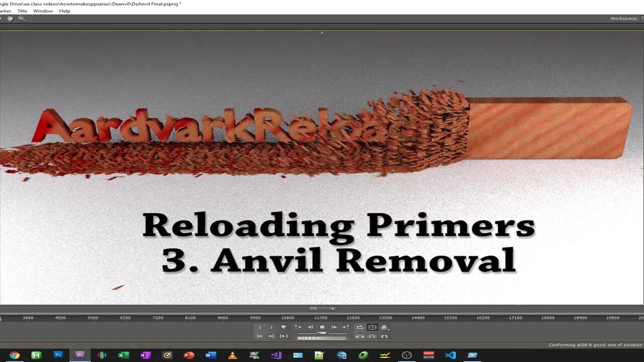Click the Lift button
This screenshot has height=362, width=644.
(x=360, y=336)
